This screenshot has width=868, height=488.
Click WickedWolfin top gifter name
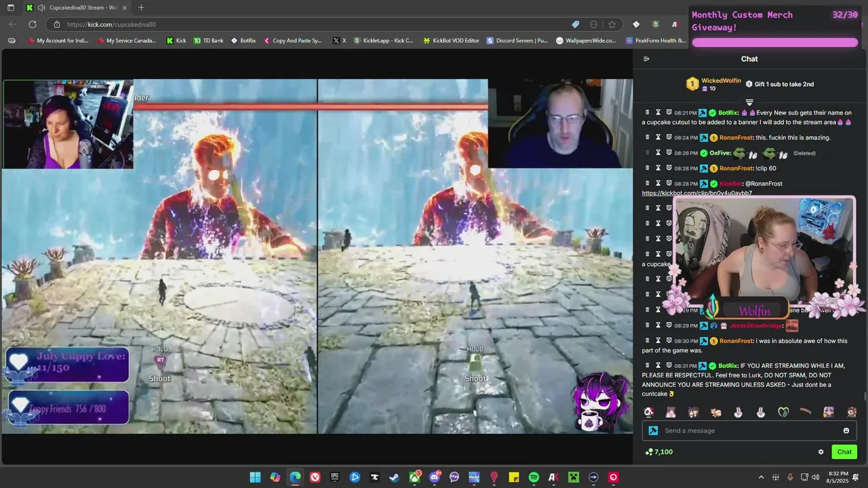tap(721, 81)
